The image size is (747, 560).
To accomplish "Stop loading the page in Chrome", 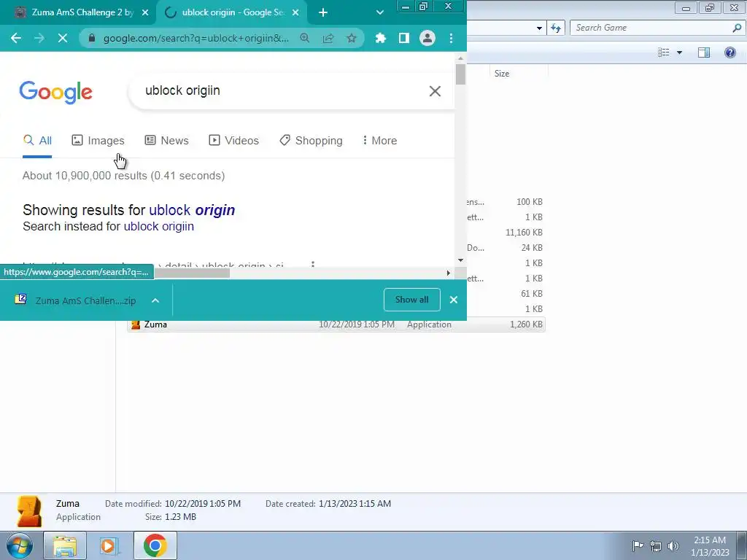I will 63,38.
